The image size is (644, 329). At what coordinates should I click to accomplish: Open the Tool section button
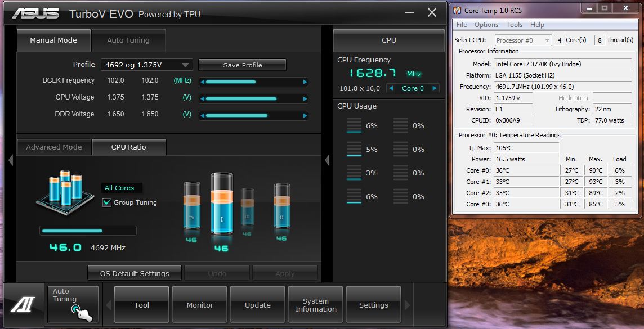coord(142,305)
